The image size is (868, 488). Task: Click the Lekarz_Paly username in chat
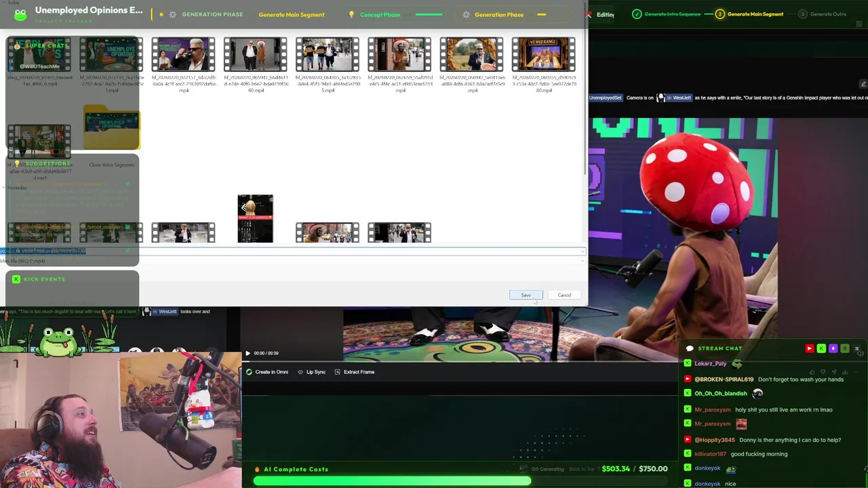coord(710,364)
